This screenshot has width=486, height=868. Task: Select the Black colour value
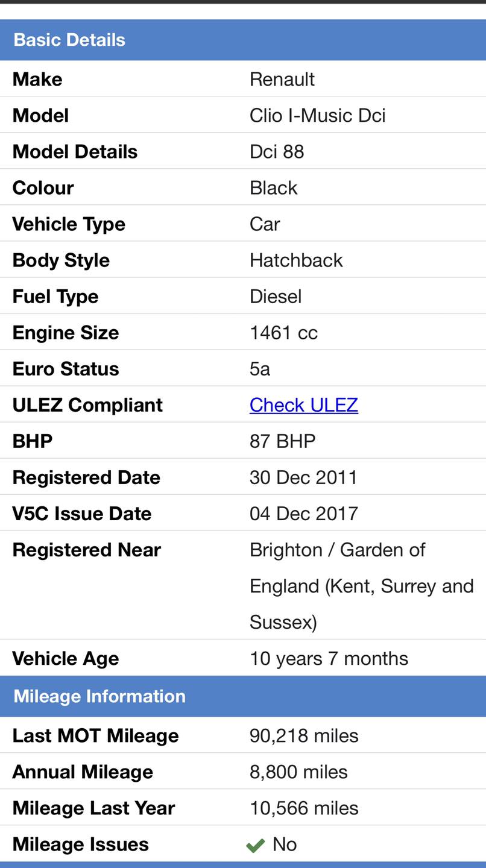(274, 188)
